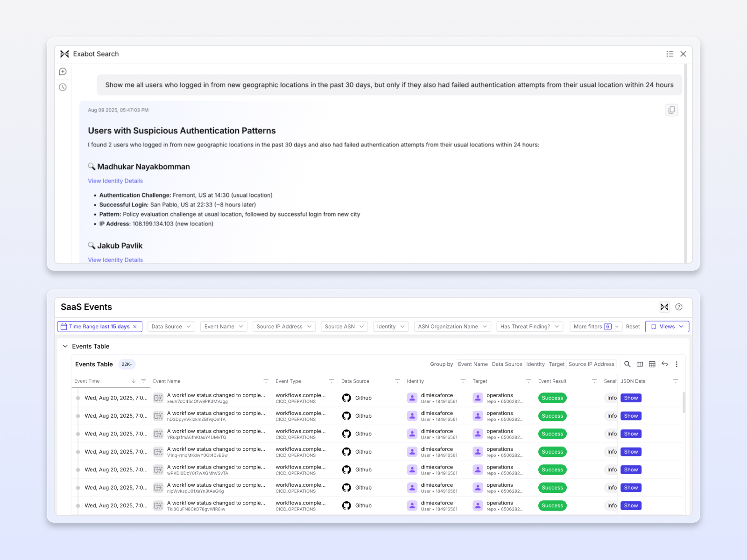Group by Source IP Address

(x=592, y=364)
